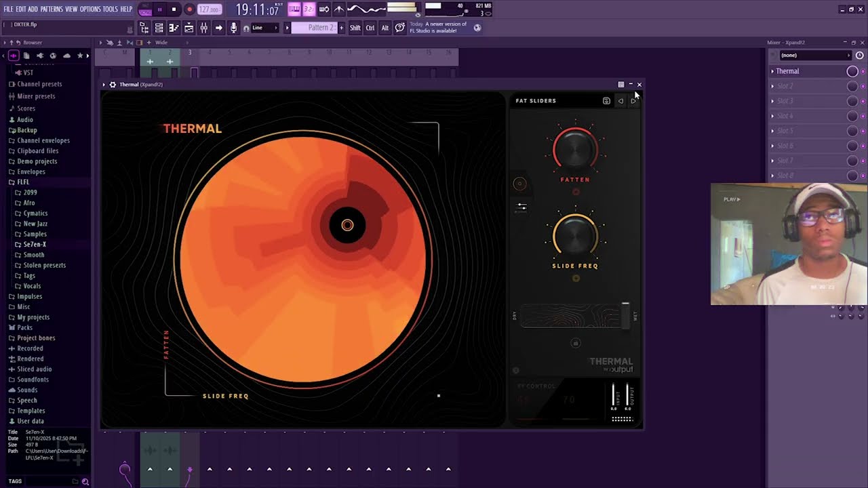This screenshot has height=488, width=868.
Task: Open the OPTIONS menu
Action: (x=90, y=9)
